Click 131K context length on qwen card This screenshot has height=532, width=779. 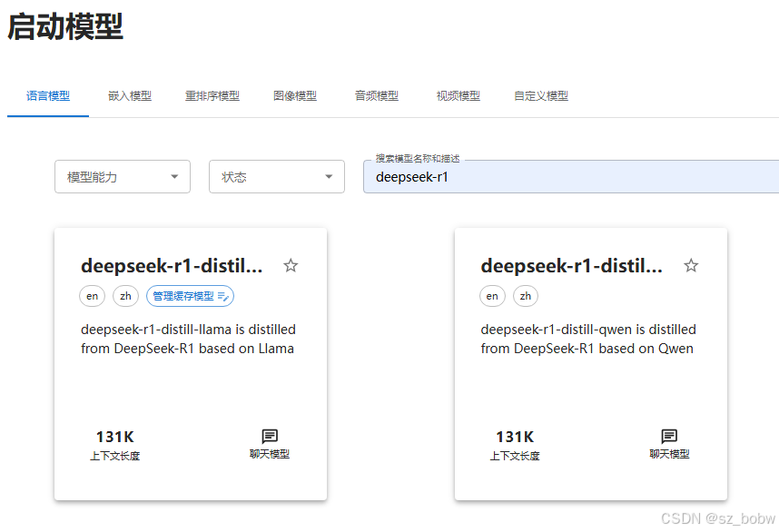tap(515, 437)
